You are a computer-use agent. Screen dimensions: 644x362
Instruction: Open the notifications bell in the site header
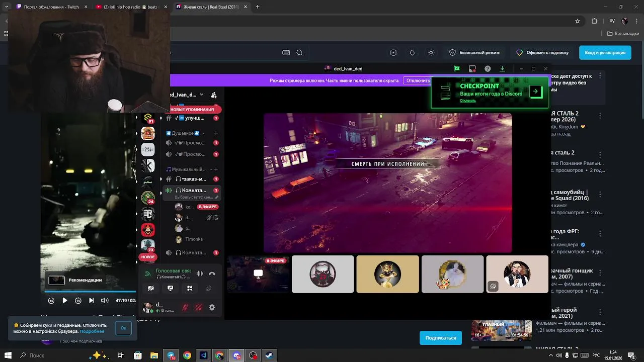(x=412, y=53)
